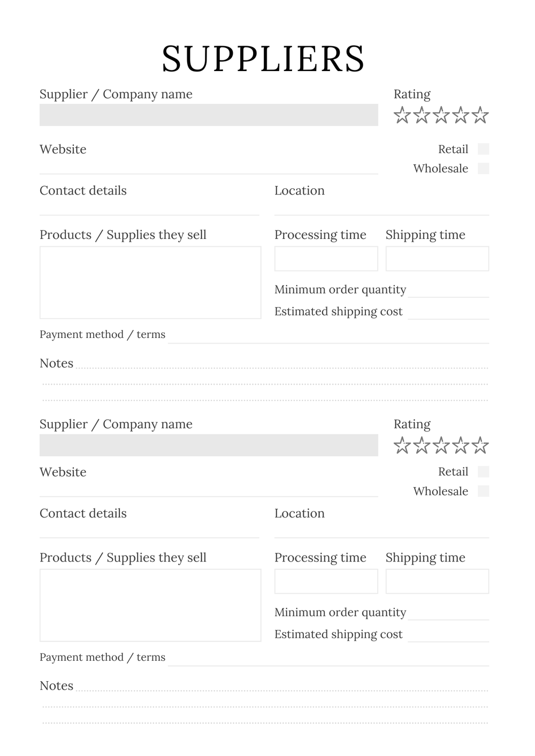Enable the Retail checkbox in the lower form
The width and height of the screenshot is (535, 756).
483,472
